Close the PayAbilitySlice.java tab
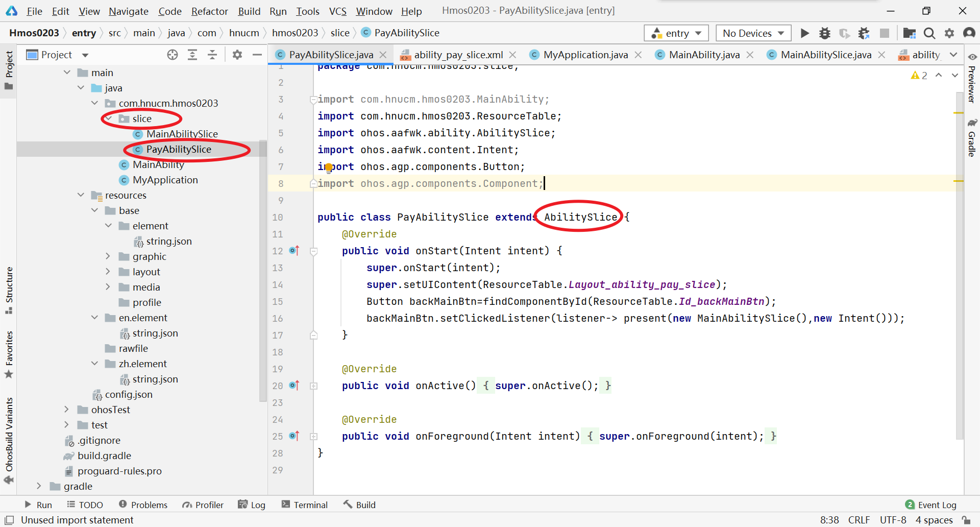Viewport: 980px width, 527px height. (x=383, y=55)
